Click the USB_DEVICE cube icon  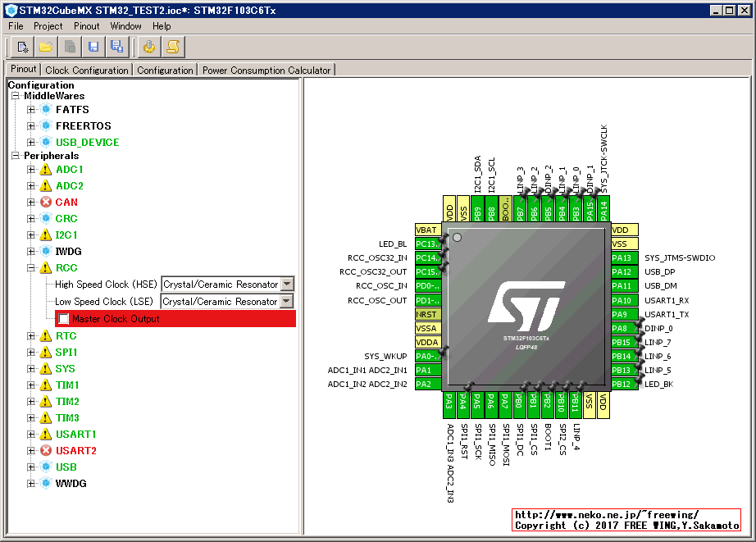(46, 142)
